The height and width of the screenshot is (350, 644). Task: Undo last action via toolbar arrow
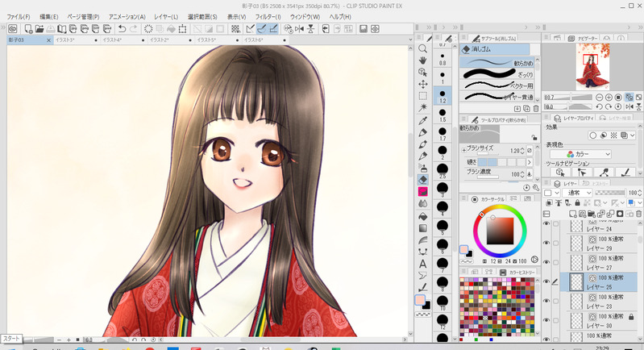coord(122,29)
